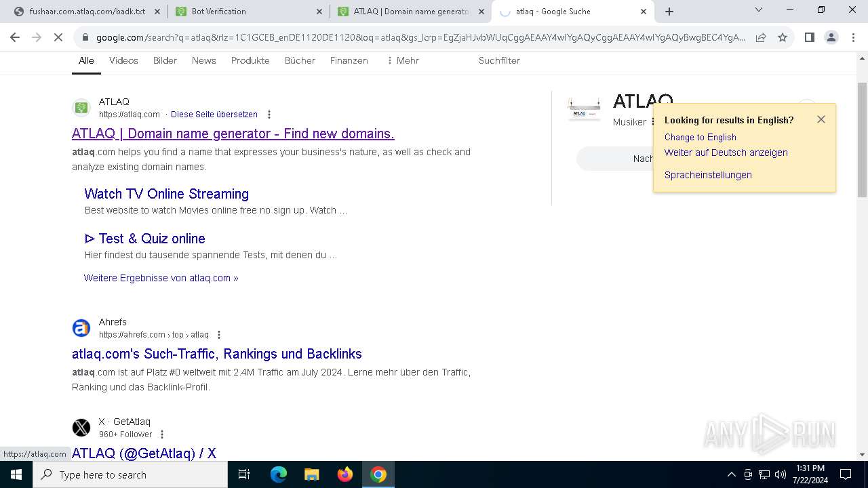Switch to Bot Verification tab
The width and height of the screenshot is (868, 488).
point(248,12)
